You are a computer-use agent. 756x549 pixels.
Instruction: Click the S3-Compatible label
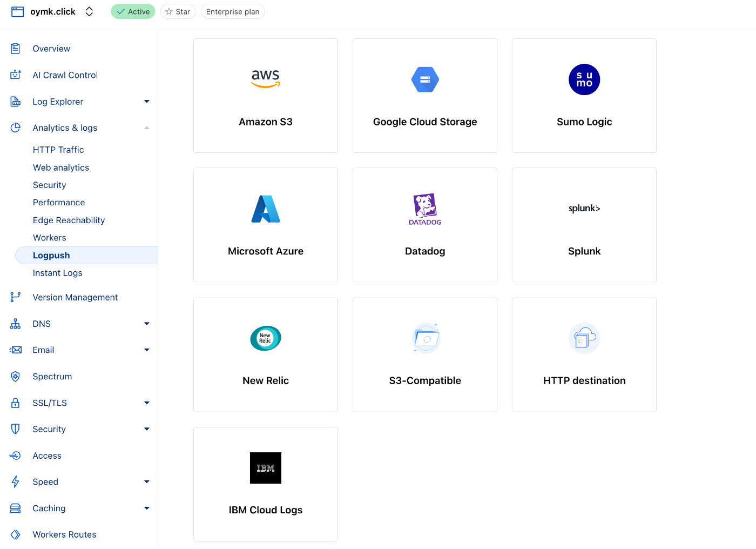point(425,381)
